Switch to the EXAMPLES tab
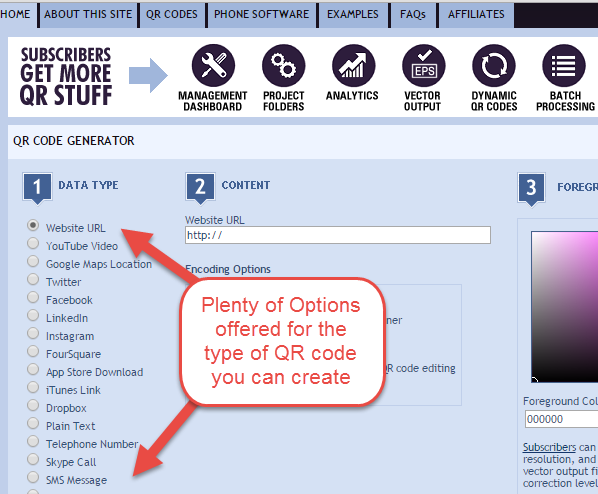598x494 pixels. pyautogui.click(x=353, y=14)
